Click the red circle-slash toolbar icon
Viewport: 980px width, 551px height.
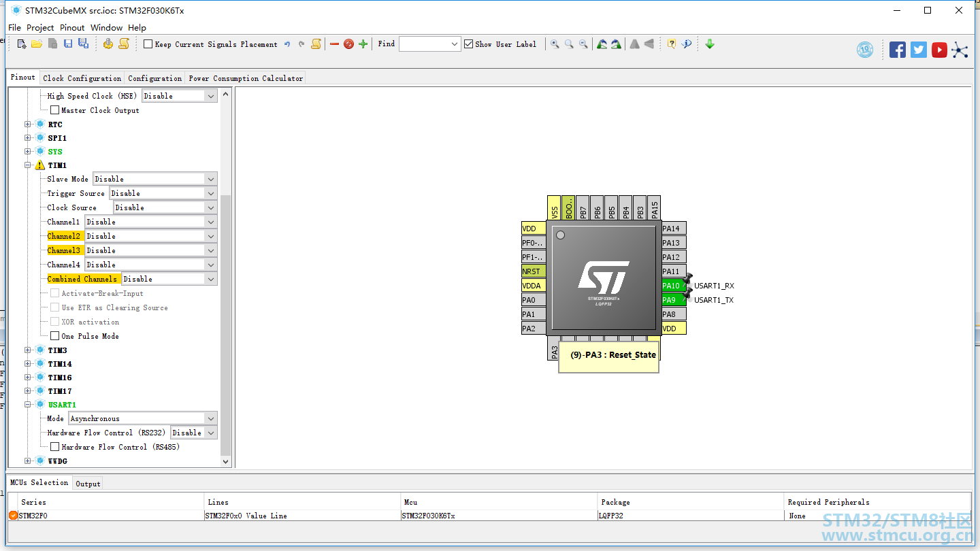348,44
